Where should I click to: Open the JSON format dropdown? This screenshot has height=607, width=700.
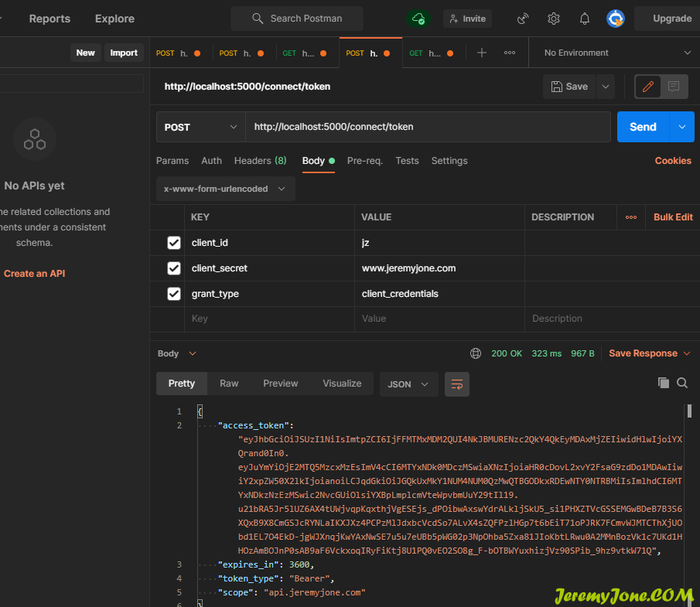408,384
